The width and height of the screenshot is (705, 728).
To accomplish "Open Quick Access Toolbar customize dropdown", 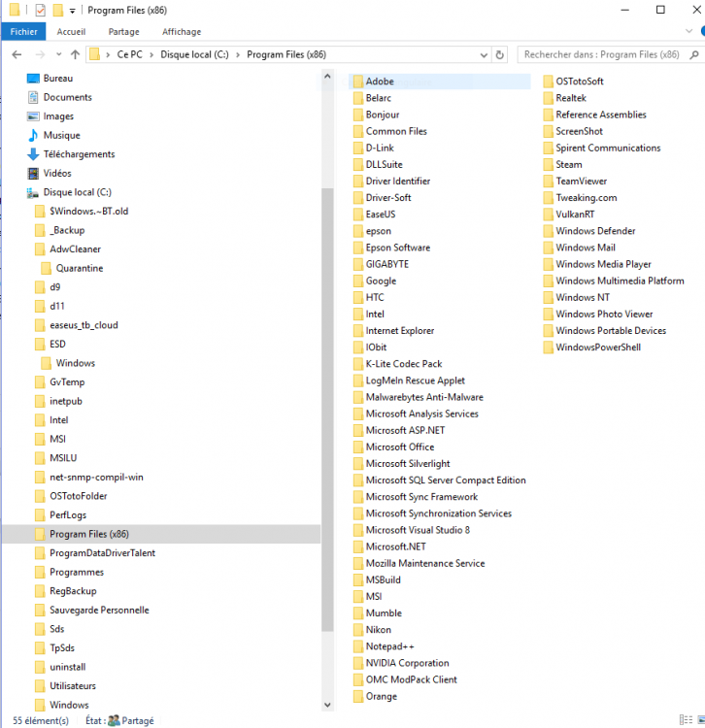I will coord(73,11).
